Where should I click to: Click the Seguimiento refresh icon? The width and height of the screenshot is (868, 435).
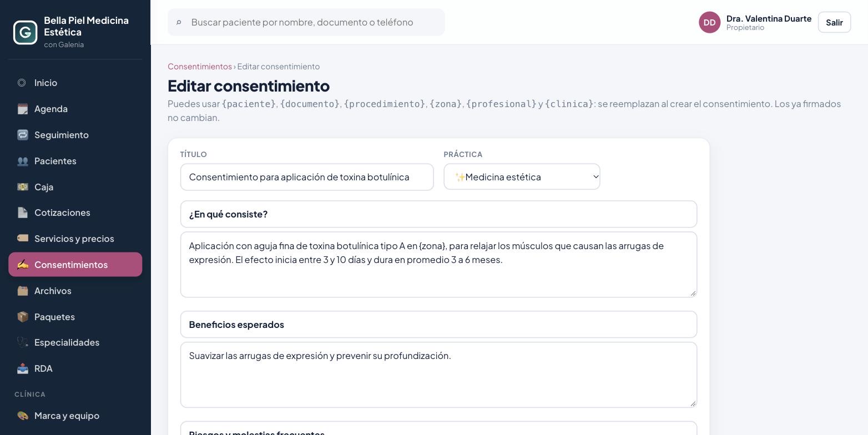[22, 135]
